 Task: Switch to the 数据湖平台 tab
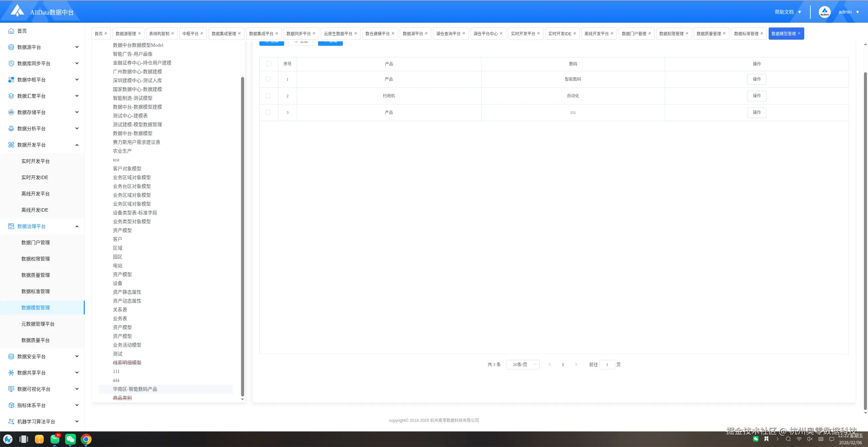coord(413,34)
